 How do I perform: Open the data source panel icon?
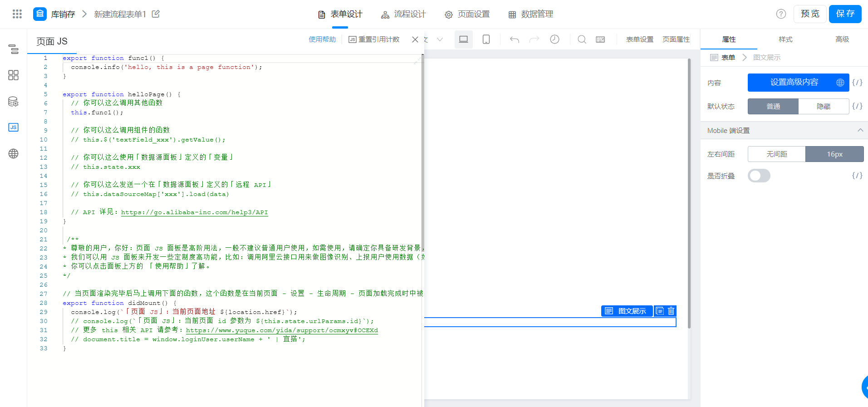pyautogui.click(x=14, y=102)
